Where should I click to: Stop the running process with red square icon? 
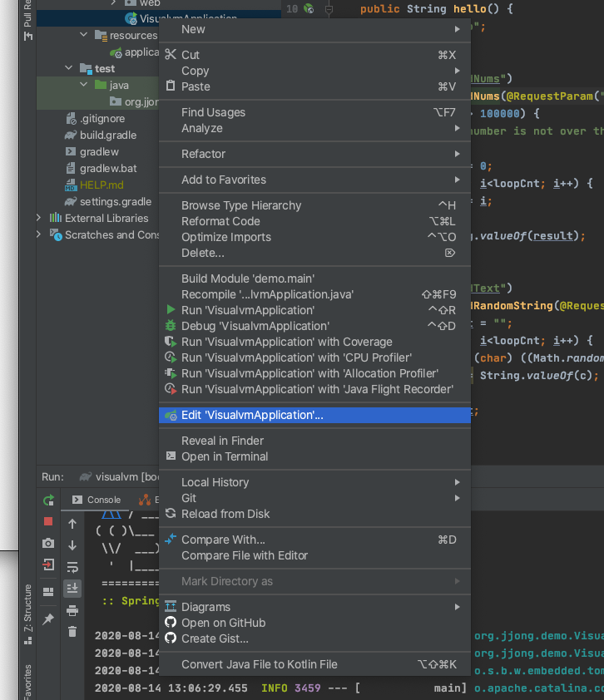47,521
